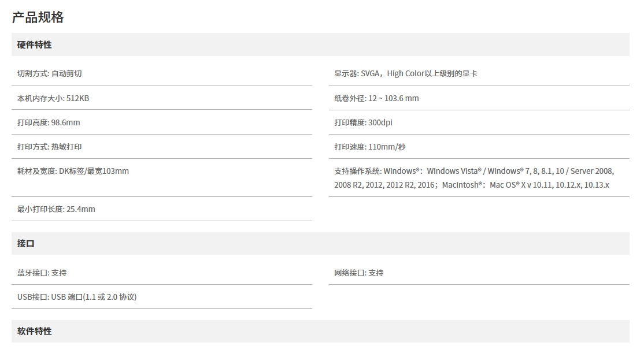Image resolution: width=644 pixels, height=350 pixels.
Task: Click the 打印高度 98.6mm specification
Action: (49, 122)
